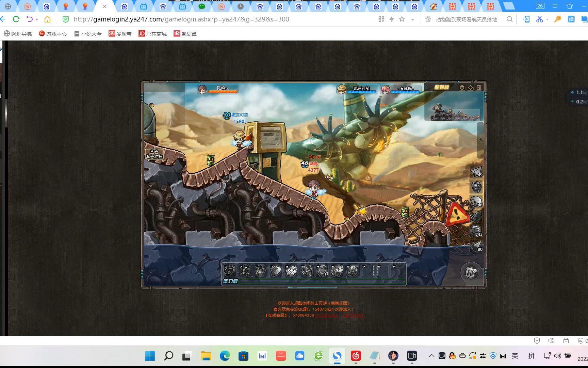
Task: Select player 含桥 portrait at top
Action: tap(385, 89)
